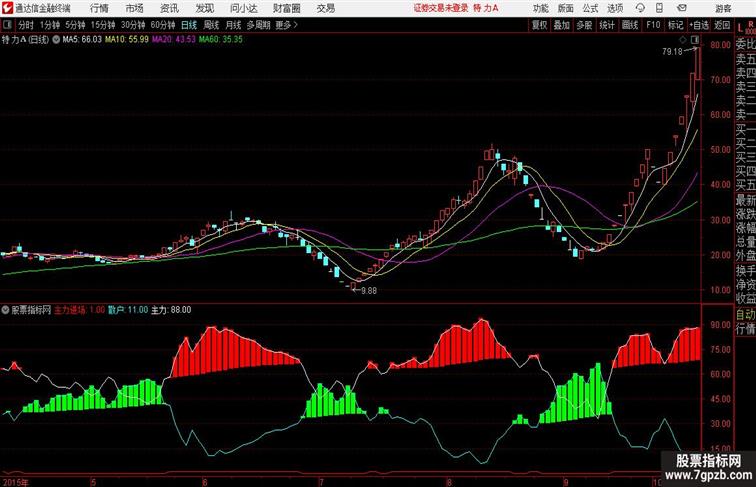
Task: Click the 多股 toolbar button
Action: pos(584,25)
